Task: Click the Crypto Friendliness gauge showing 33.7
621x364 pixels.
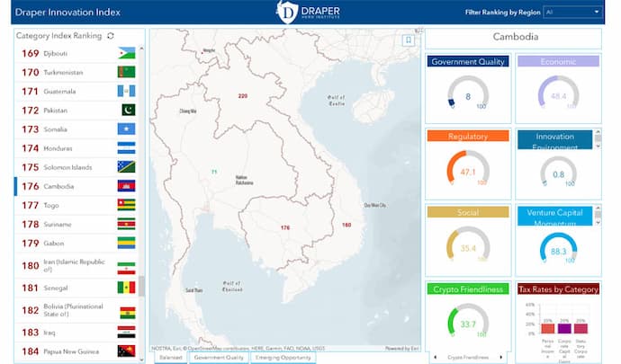Action: point(468,321)
